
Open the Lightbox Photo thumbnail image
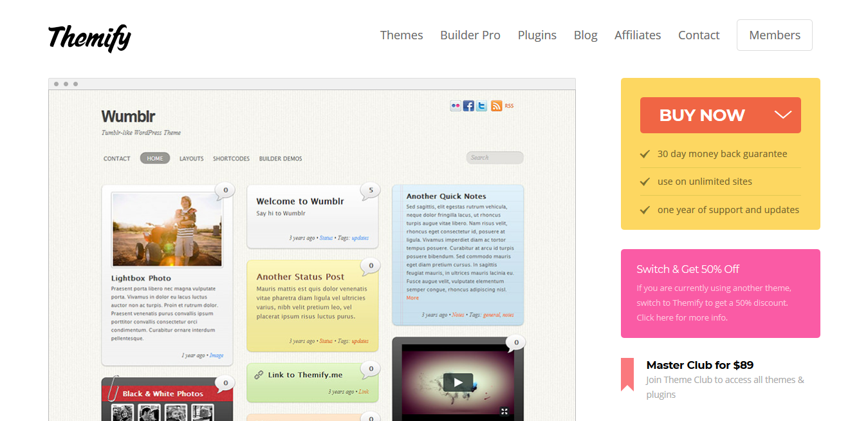click(x=167, y=229)
